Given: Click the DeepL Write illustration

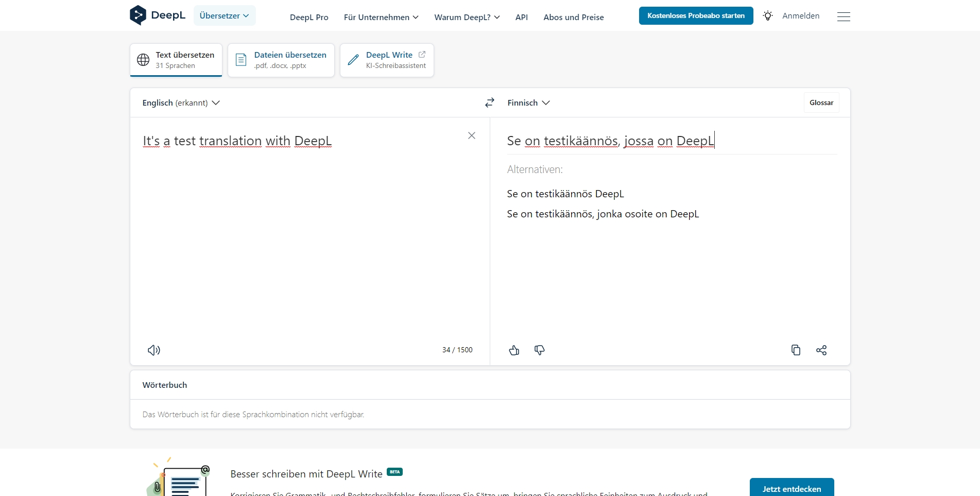Looking at the screenshot, I should click(178, 477).
